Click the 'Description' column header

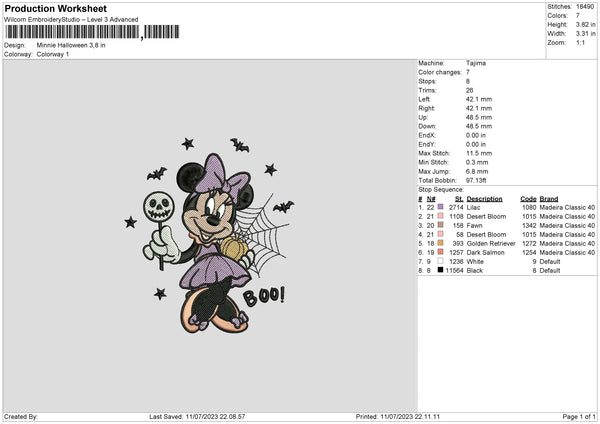pyautogui.click(x=484, y=199)
